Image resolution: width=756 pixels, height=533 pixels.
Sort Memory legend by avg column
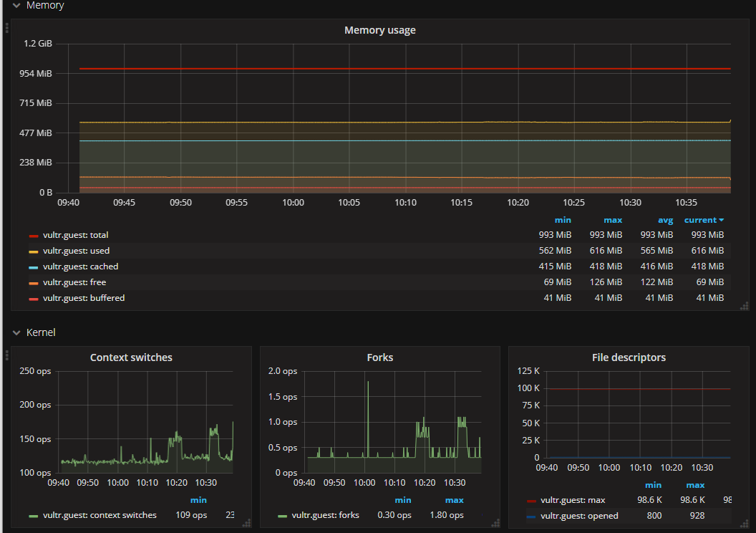(665, 220)
